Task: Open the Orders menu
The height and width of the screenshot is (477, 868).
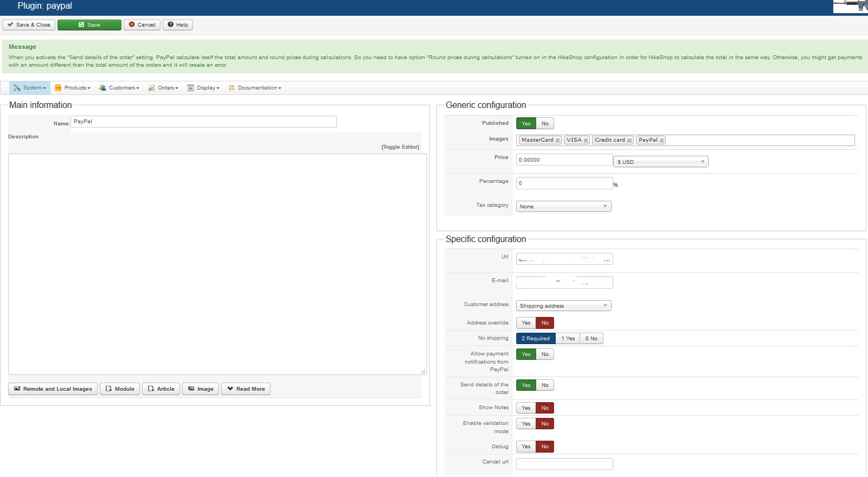Action: (164, 88)
